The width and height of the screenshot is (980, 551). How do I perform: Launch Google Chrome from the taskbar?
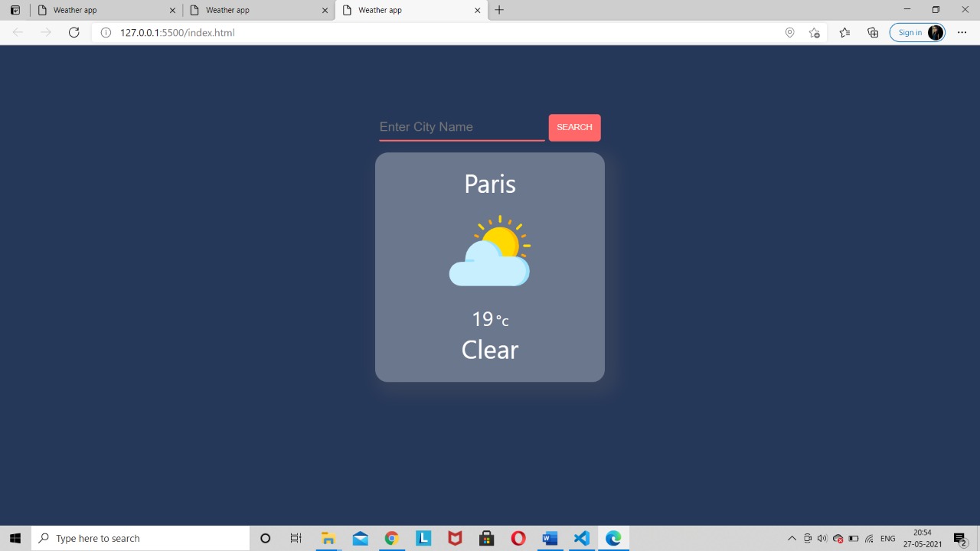(391, 538)
